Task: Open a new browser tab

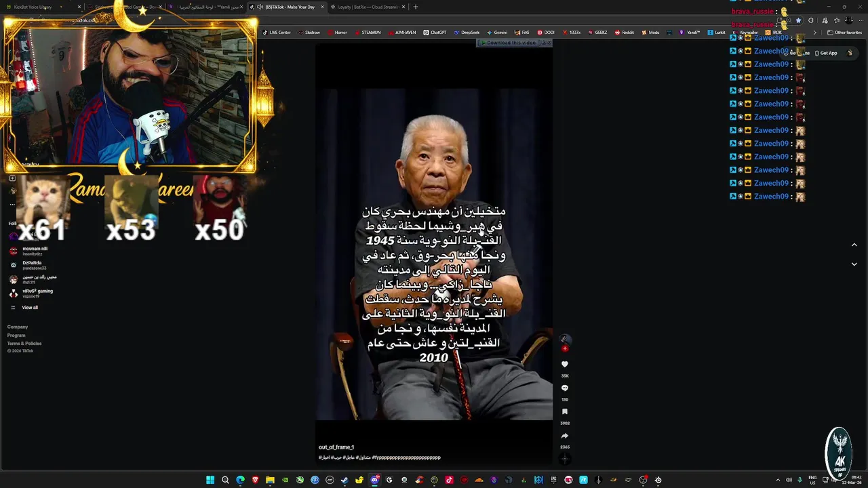Action: (x=415, y=7)
